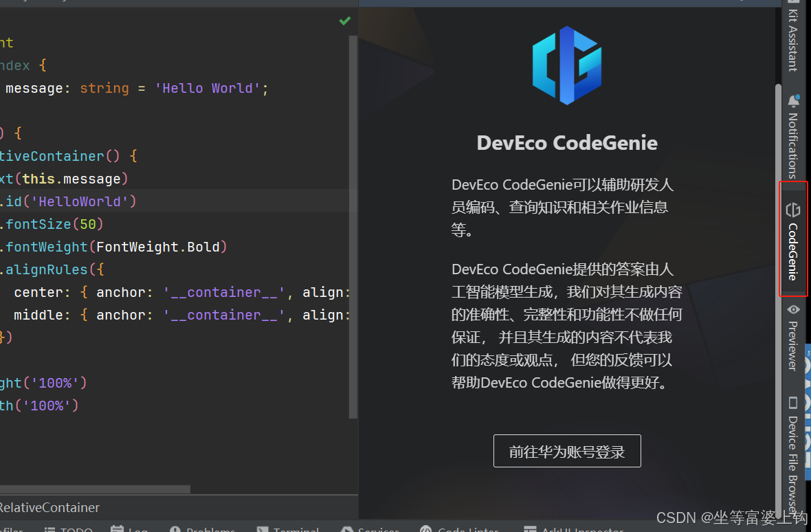Click the 'Hello World' string literal
This screenshot has height=532, width=811.
208,89
